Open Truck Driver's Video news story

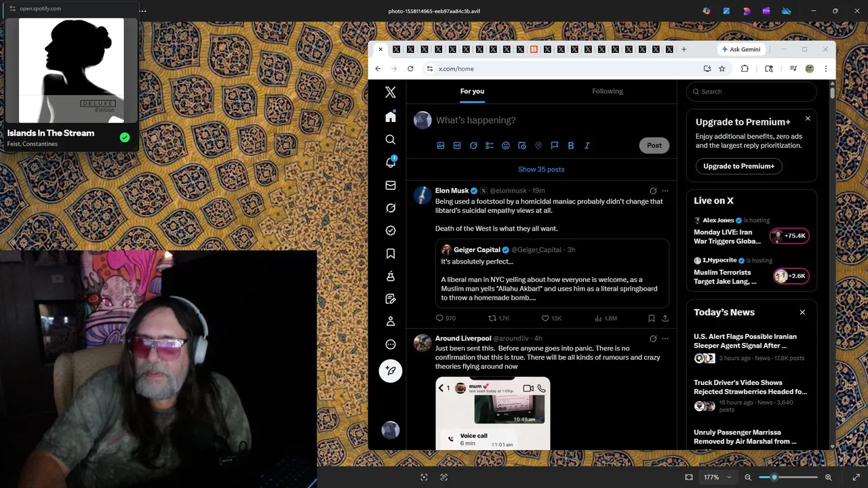pos(750,396)
